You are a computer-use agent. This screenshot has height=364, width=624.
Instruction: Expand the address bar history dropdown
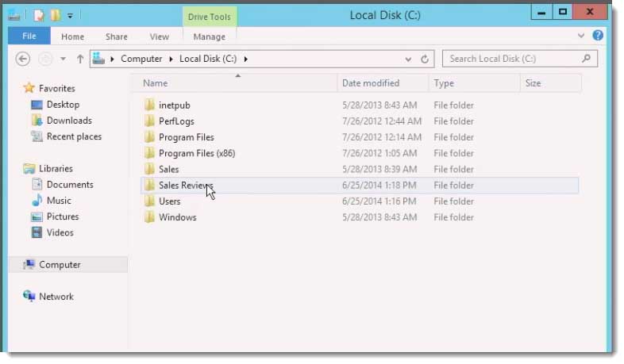408,59
